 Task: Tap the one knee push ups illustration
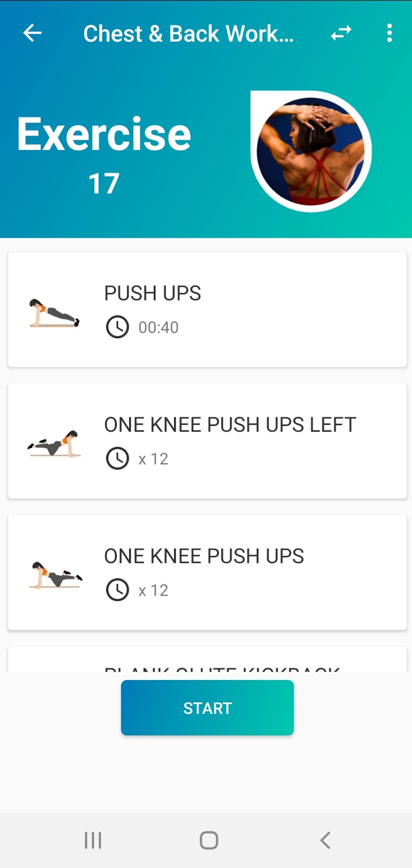[x=55, y=575]
